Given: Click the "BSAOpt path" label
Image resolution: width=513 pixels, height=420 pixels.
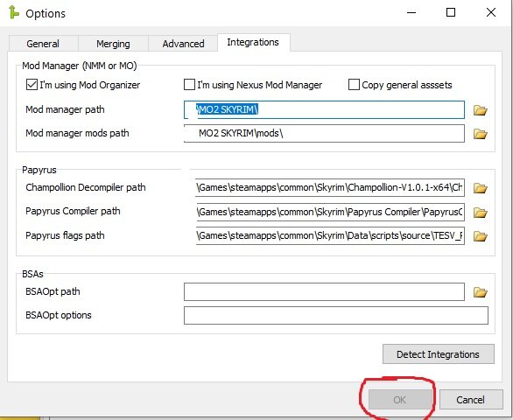Looking at the screenshot, I should (x=53, y=291).
